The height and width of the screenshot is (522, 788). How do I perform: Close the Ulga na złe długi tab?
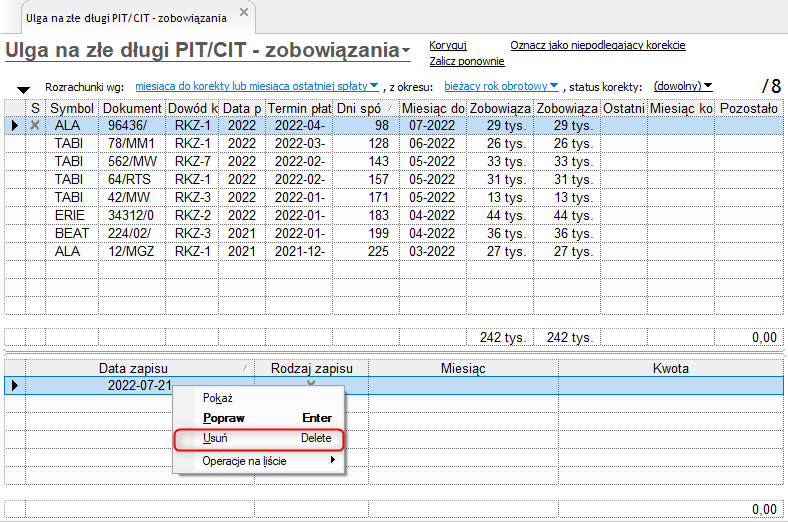pyautogui.click(x=244, y=12)
